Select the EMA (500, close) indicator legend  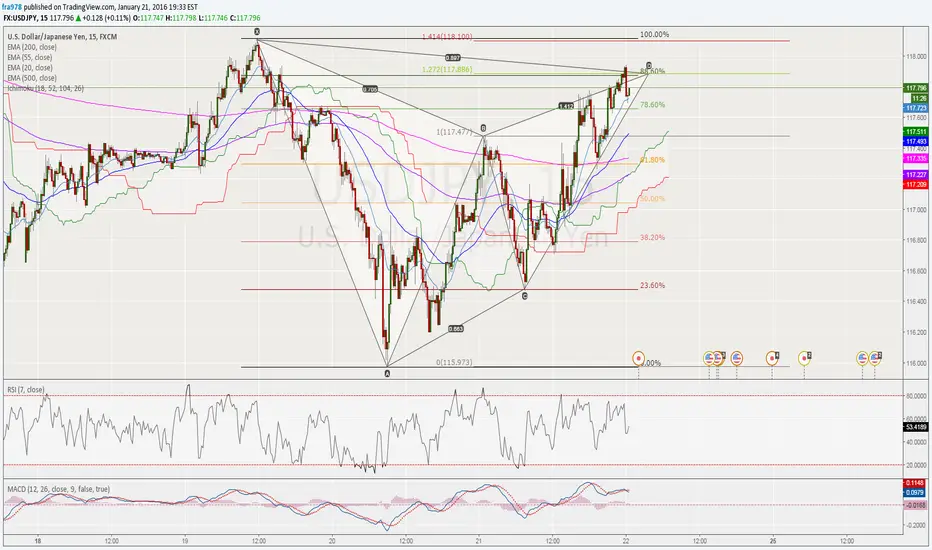pyautogui.click(x=32, y=77)
